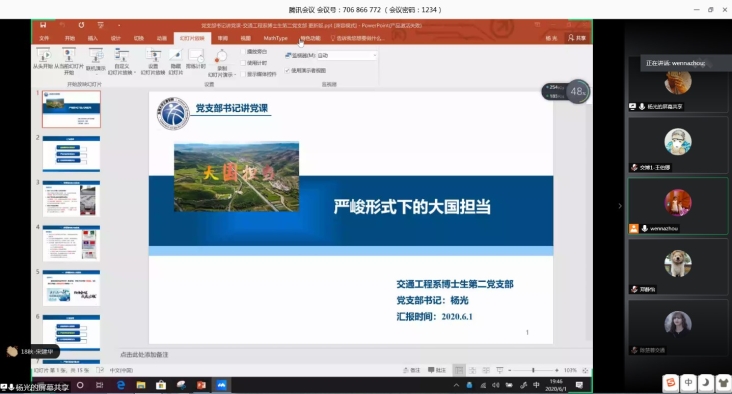Enable the Play Narrations (播放旁白) checkbox
The width and height of the screenshot is (732, 394).
(243, 51)
